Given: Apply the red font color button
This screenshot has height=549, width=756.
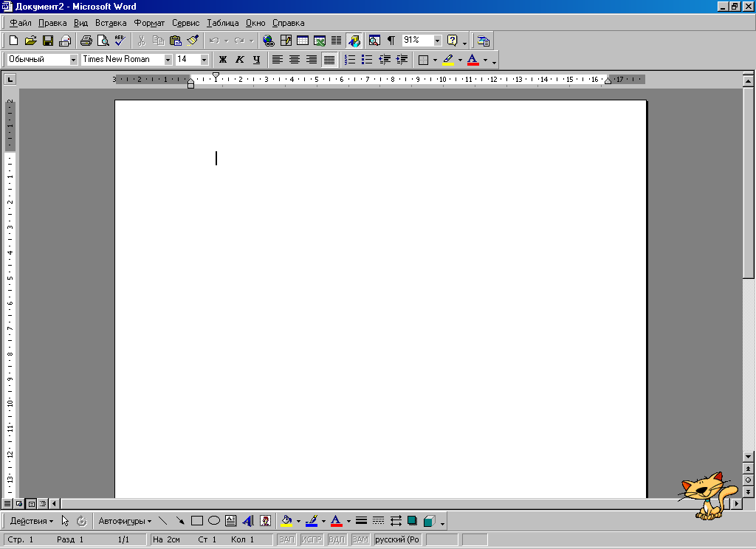Looking at the screenshot, I should [472, 60].
